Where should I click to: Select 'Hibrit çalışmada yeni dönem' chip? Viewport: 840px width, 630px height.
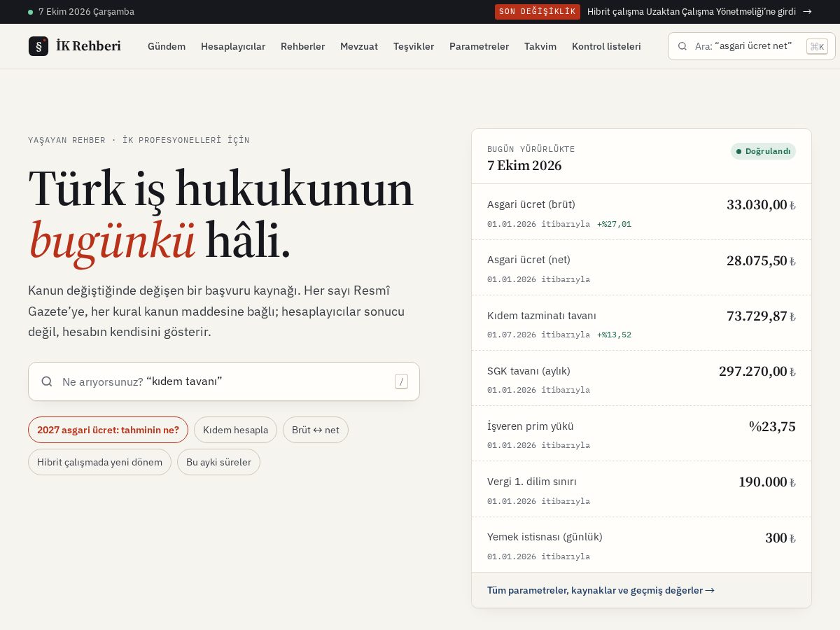click(x=99, y=462)
